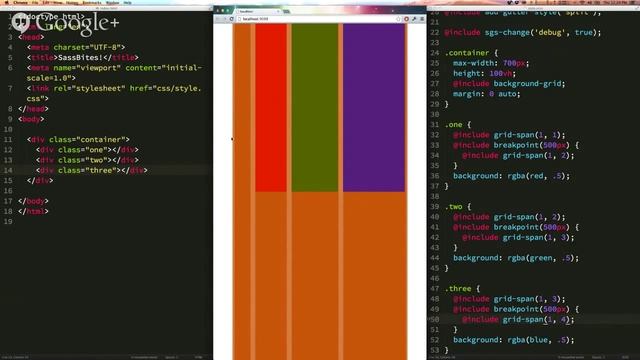Click the margin: 0 auto line

tap(487, 94)
